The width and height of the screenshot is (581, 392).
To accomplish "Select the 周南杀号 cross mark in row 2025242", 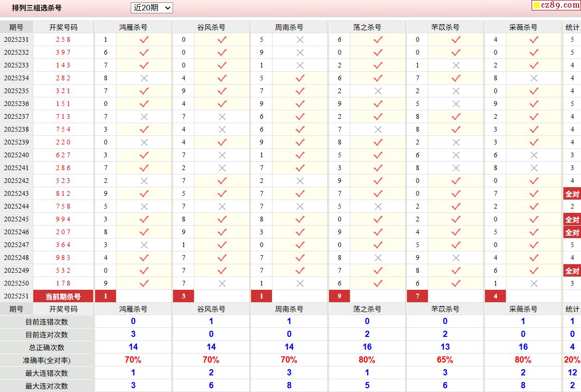I will pos(300,181).
